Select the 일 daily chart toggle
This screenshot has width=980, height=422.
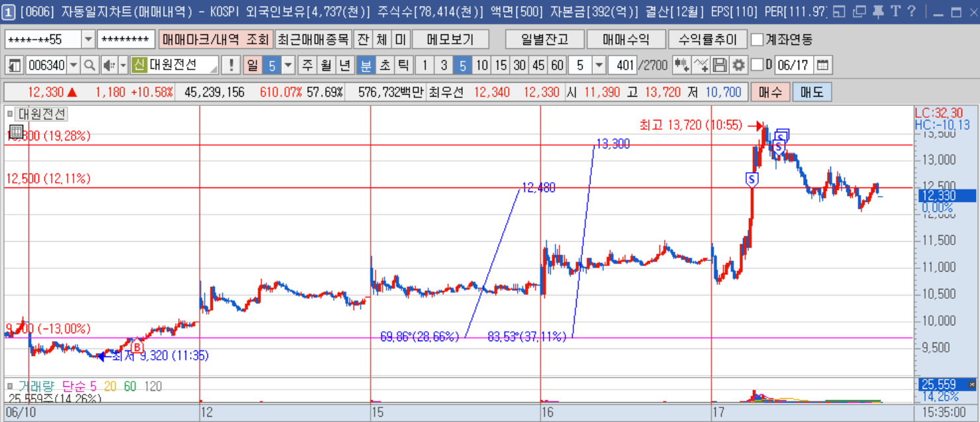pyautogui.click(x=252, y=65)
